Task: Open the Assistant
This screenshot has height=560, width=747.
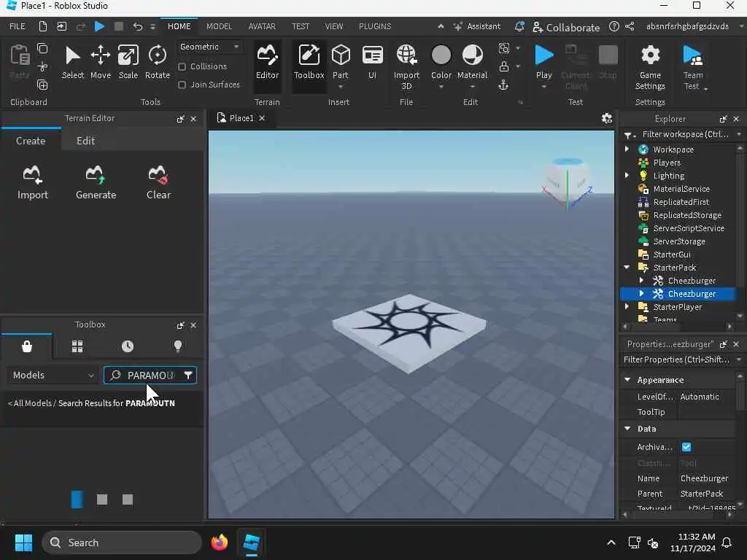Action: pos(477,26)
